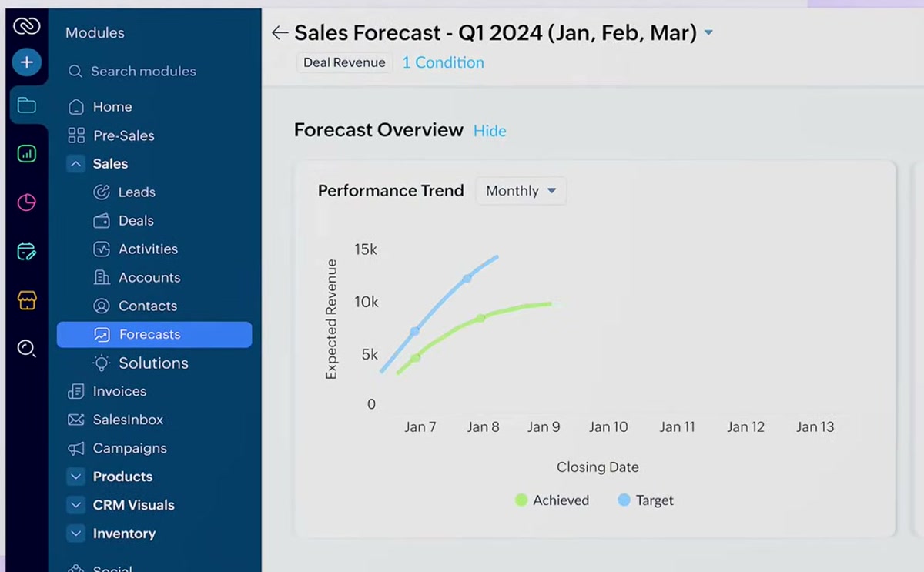Viewport: 924px width, 572px height.
Task: Collapse the Sales section chevron
Action: (x=75, y=164)
